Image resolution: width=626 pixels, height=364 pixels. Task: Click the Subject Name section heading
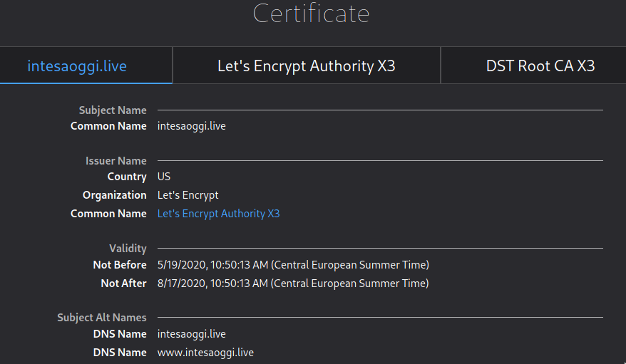(x=113, y=110)
